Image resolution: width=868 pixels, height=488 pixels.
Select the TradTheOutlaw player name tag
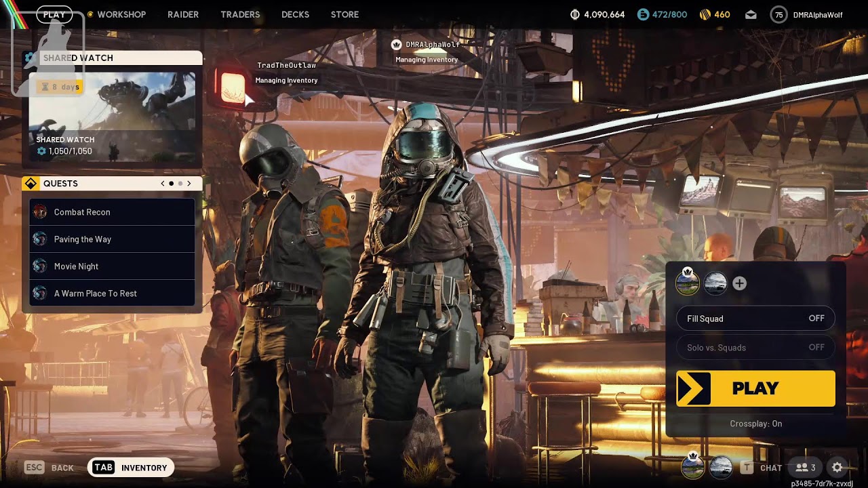click(x=286, y=66)
